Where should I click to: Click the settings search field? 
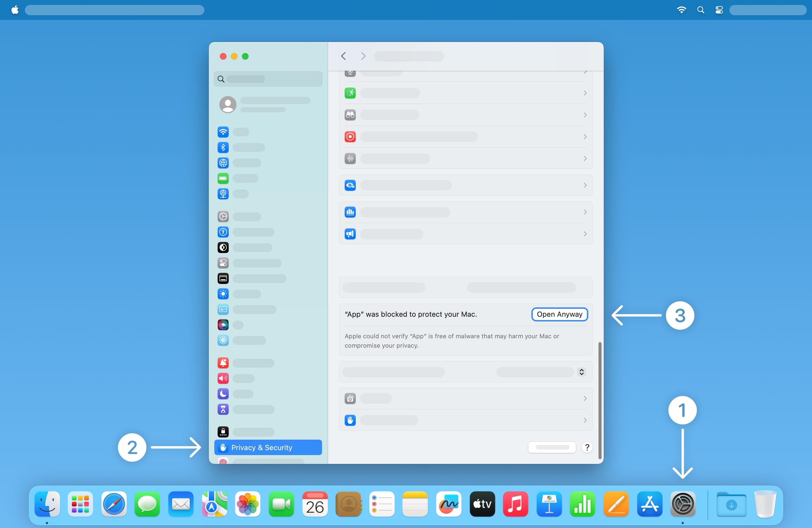268,79
